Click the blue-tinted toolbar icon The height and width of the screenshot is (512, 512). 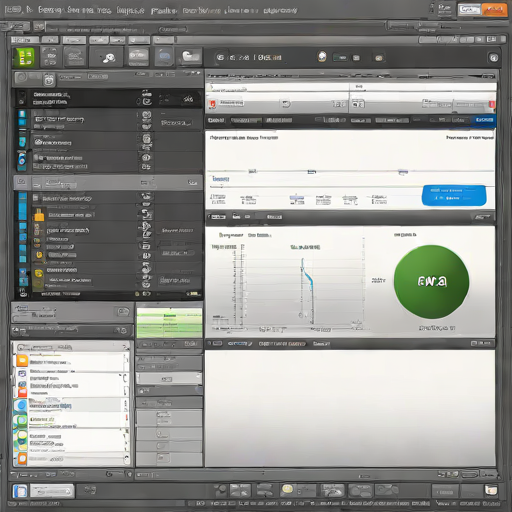164,57
